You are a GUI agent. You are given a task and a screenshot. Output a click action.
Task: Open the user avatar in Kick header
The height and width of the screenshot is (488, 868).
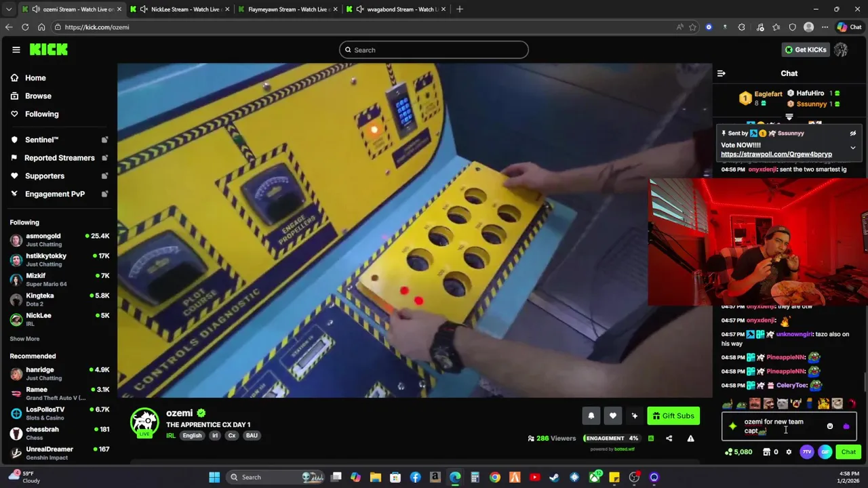click(841, 49)
